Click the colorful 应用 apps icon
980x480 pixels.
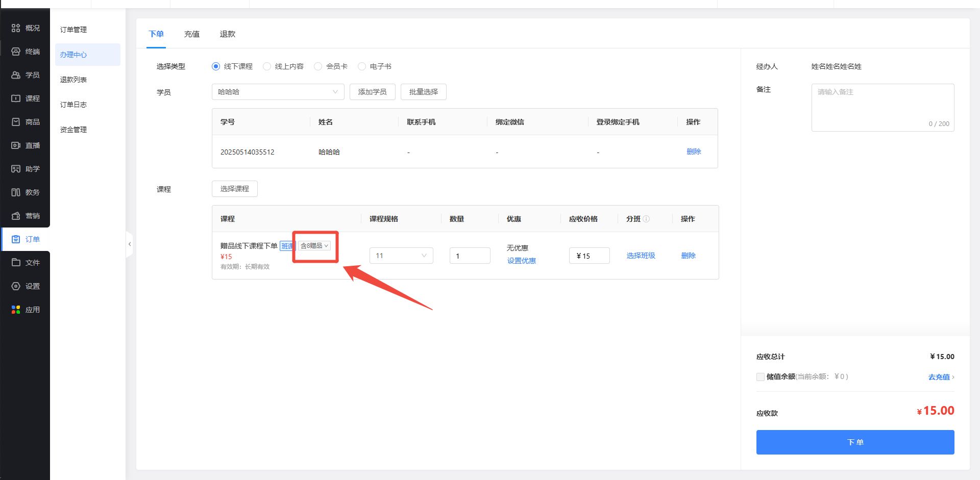point(16,310)
